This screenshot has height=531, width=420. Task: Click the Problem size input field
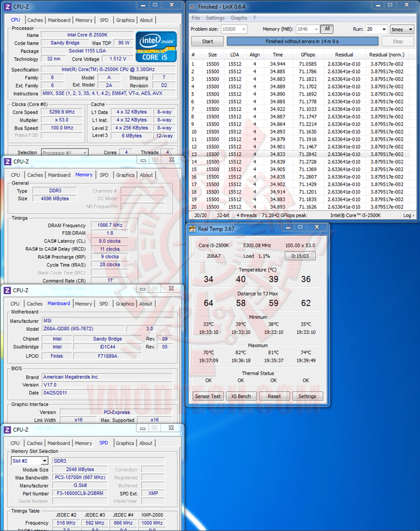231,29
